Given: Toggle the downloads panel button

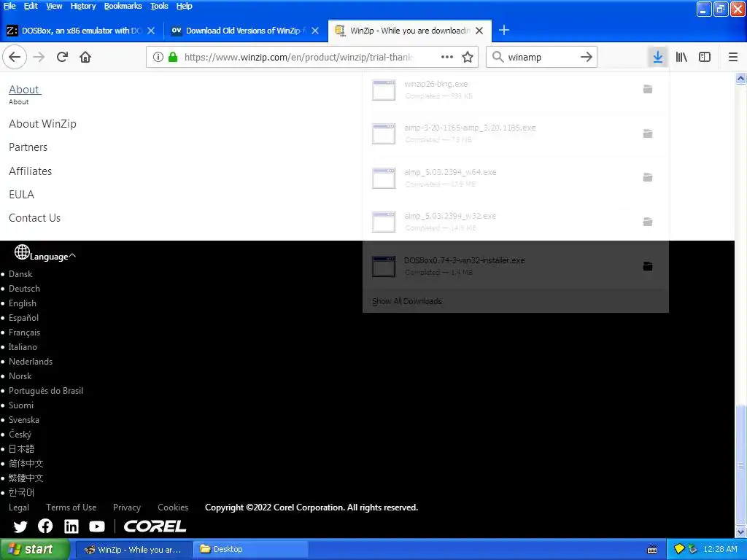Looking at the screenshot, I should (658, 57).
